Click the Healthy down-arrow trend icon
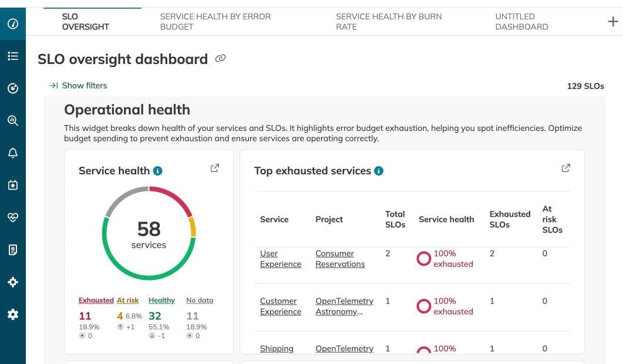 (151, 335)
